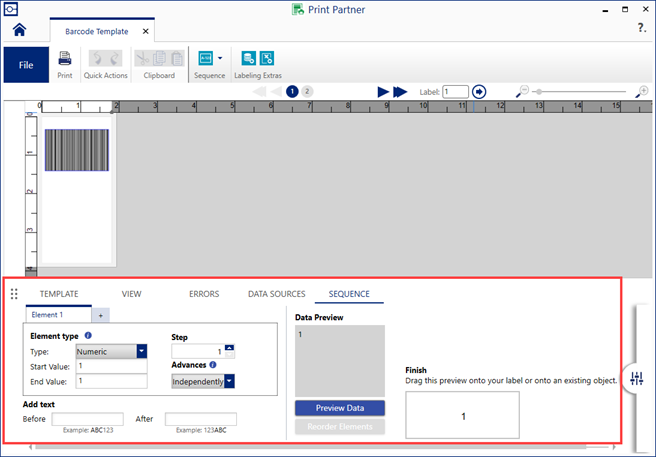Click the Start Value field
656x457 pixels.
(111, 366)
